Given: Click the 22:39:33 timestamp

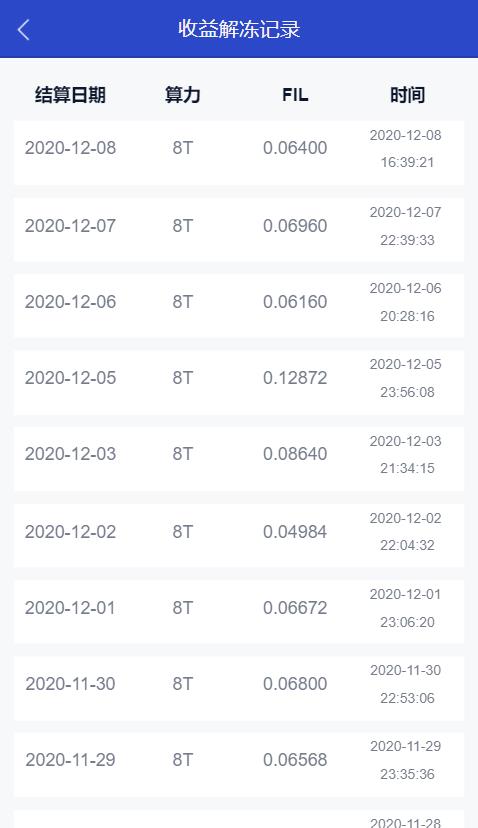Looking at the screenshot, I should pos(407,240).
